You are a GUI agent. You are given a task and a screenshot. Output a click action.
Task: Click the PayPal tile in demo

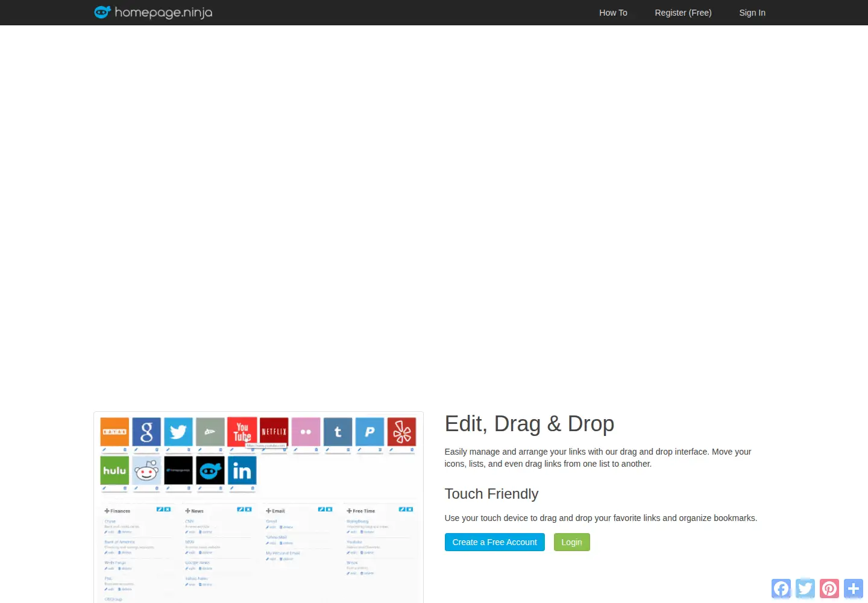point(370,432)
